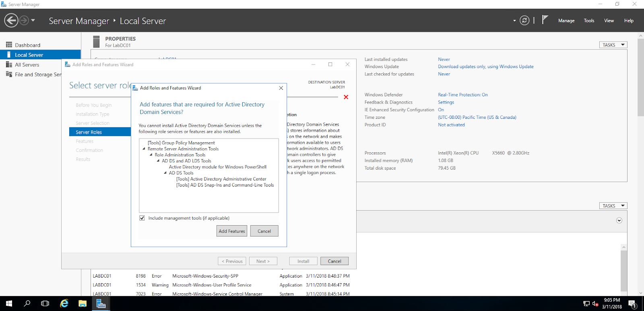Image resolution: width=644 pixels, height=311 pixels.
Task: Click the File and Storage Services icon
Action: [9, 74]
